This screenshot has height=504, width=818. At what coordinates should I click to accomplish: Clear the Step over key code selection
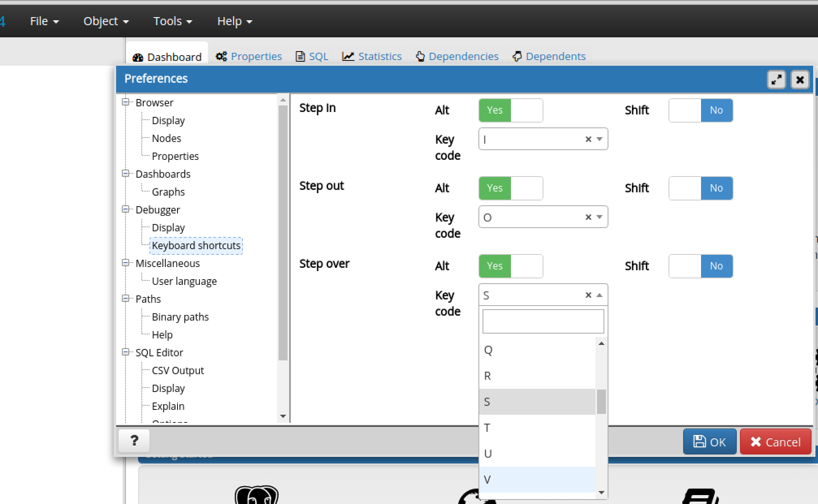point(588,295)
